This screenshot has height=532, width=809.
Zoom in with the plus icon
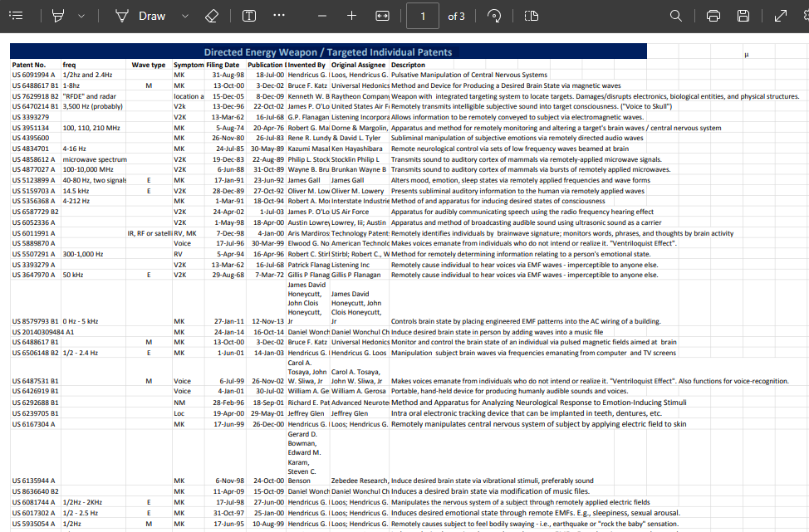(x=352, y=16)
